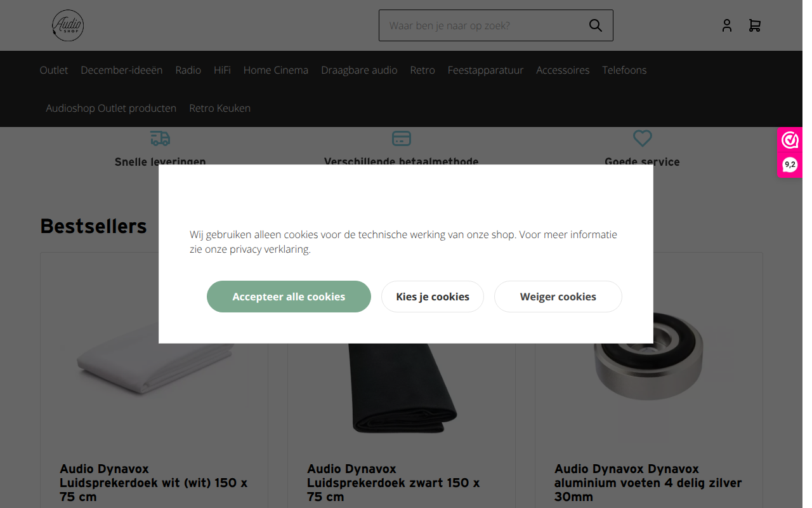This screenshot has height=508, width=812.
Task: Select Radio in the navigation bar
Action: (188, 70)
